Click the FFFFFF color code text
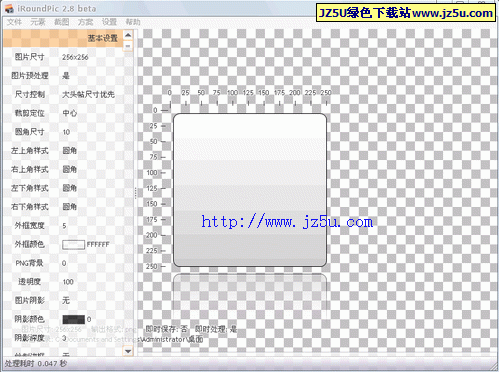 [98, 244]
